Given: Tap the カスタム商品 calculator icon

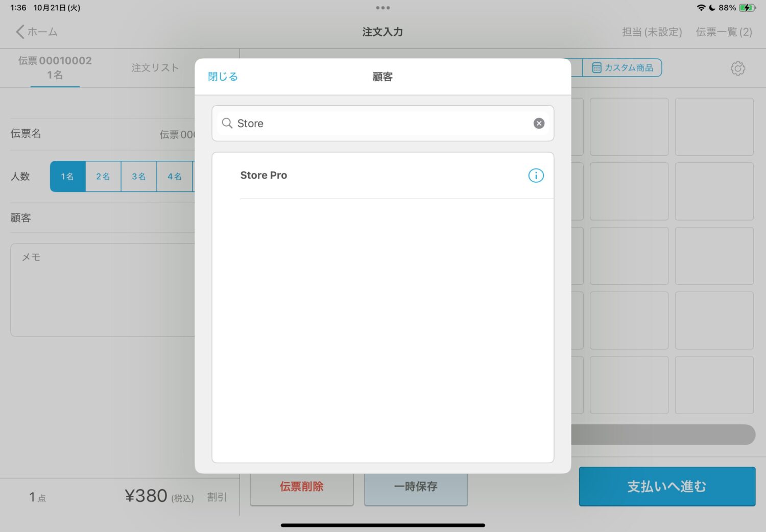Looking at the screenshot, I should click(x=596, y=68).
